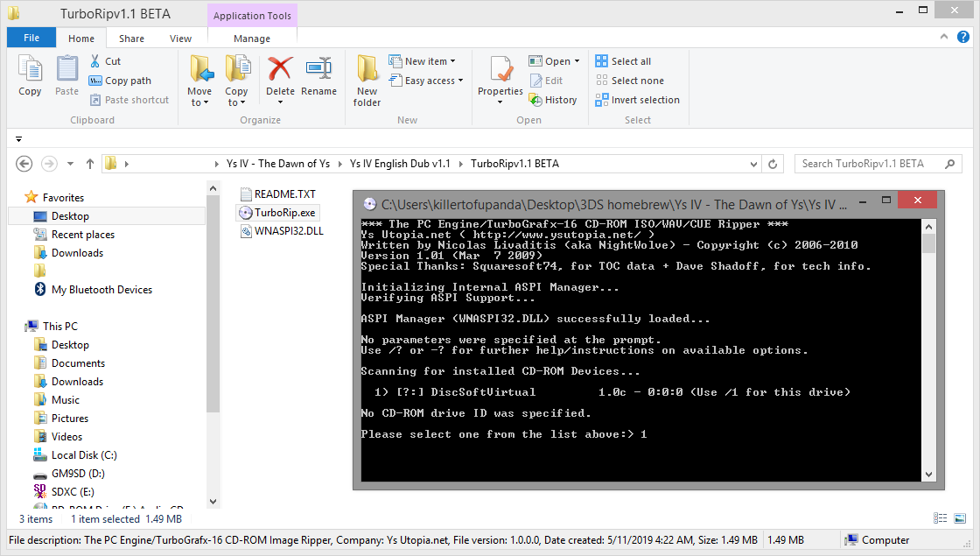Open the Move to menu

[x=200, y=81]
